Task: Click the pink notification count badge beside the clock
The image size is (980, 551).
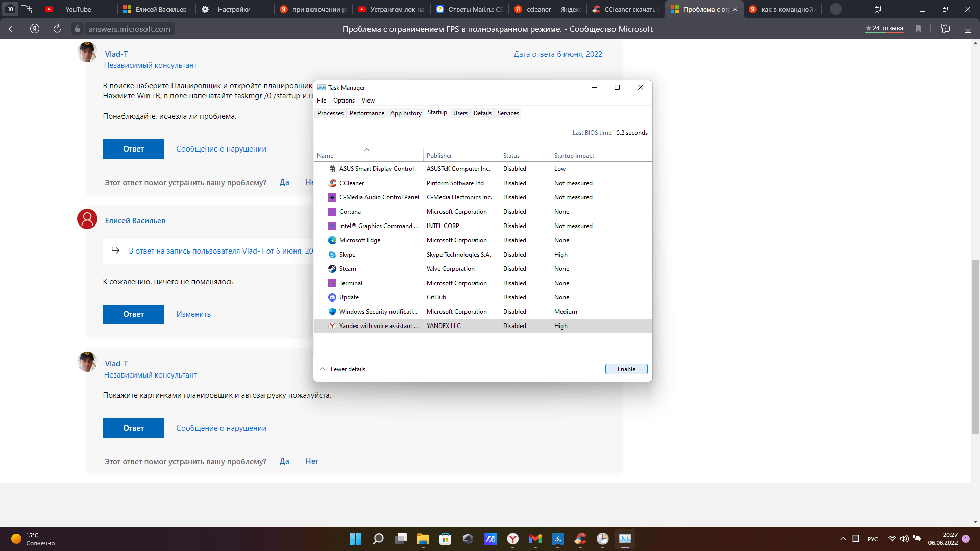Action: pos(966,539)
